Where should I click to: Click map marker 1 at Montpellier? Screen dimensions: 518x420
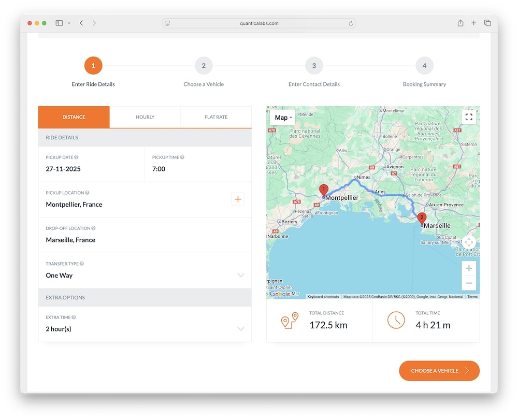coord(323,191)
